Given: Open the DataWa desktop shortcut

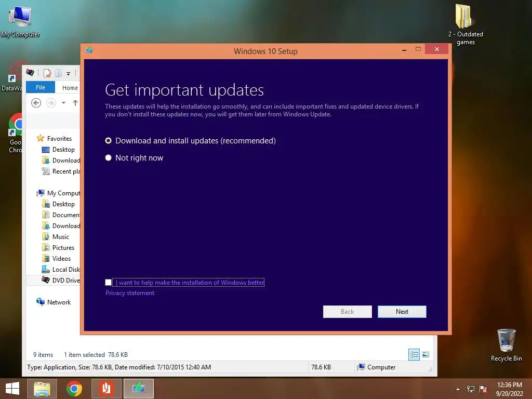Looking at the screenshot, I should click(12, 76).
